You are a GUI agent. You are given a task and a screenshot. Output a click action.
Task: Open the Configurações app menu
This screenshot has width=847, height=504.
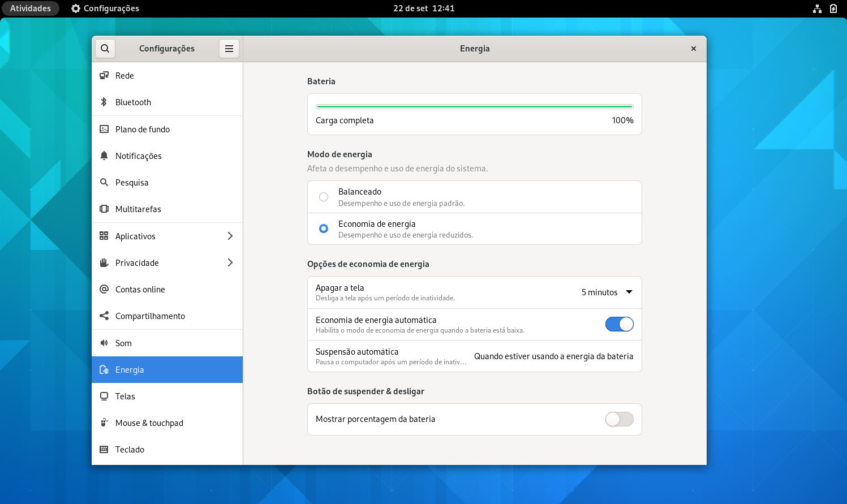(229, 48)
